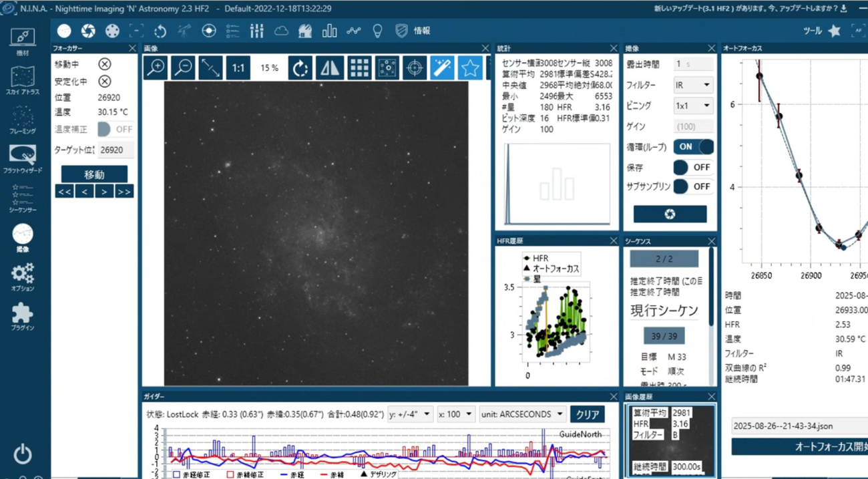Toggle the crosshair overlay in image toolbar
This screenshot has width=868, height=479.
click(x=415, y=68)
